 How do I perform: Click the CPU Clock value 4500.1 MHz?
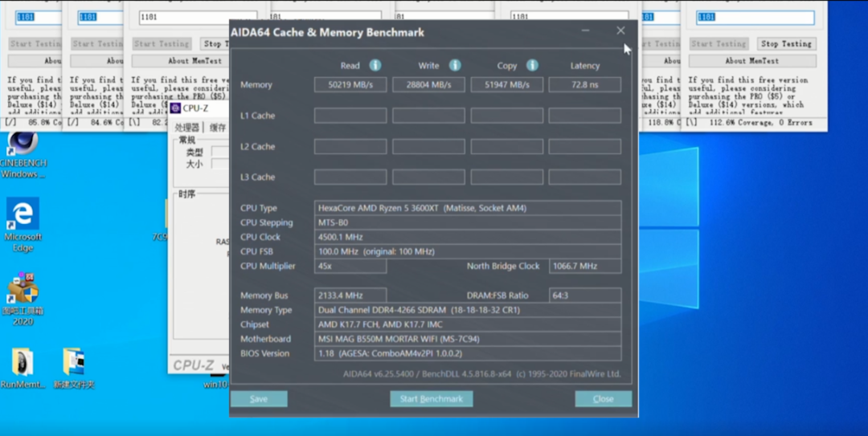coord(468,237)
